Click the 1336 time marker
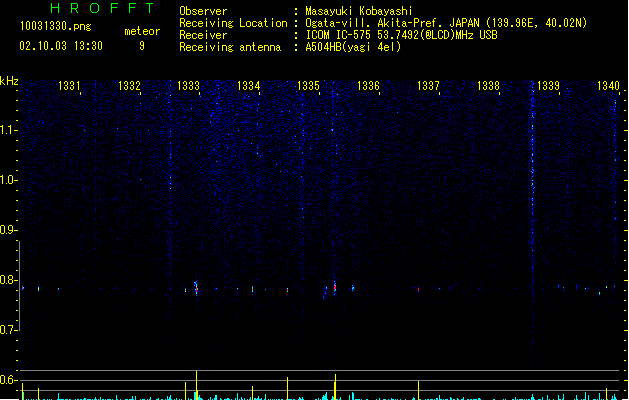629x400 pixels. tap(368, 86)
